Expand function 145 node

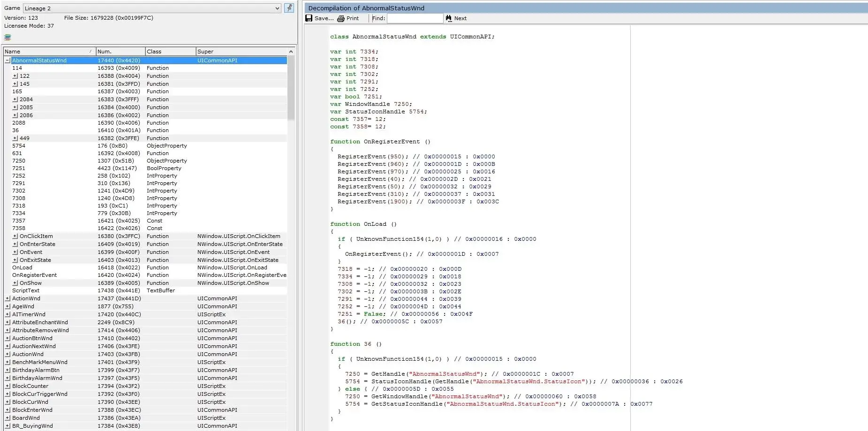15,84
